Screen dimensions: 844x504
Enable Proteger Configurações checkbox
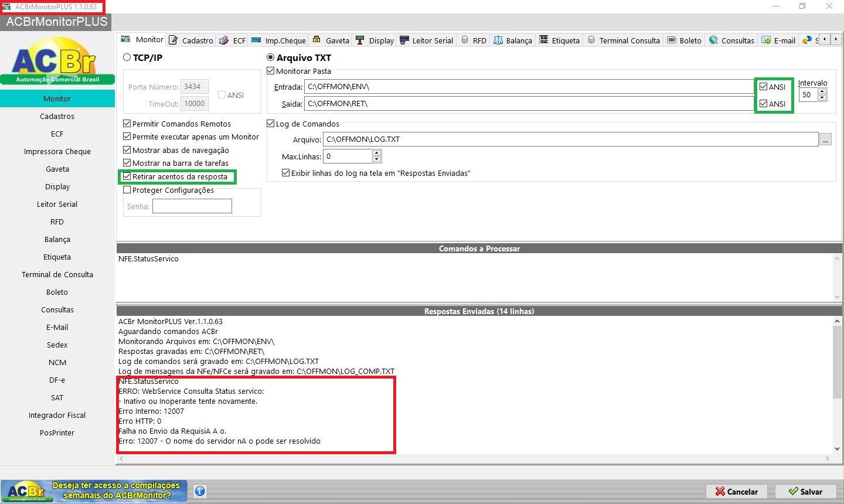point(127,190)
